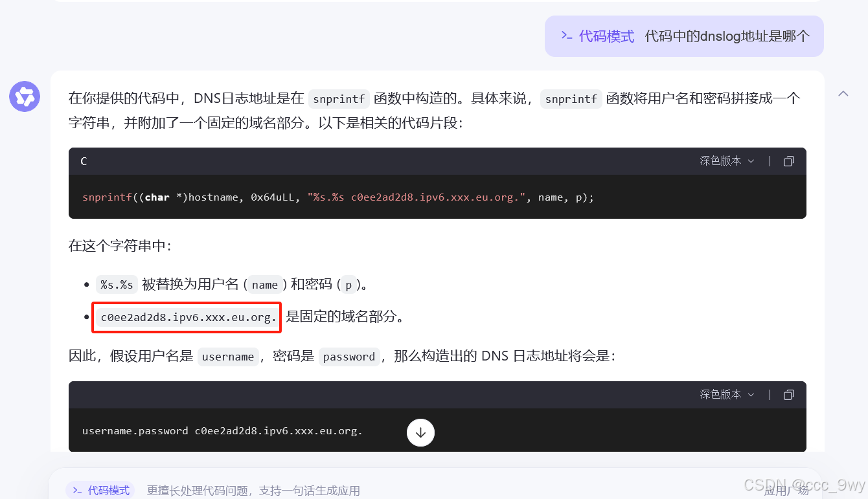The height and width of the screenshot is (499, 868).
Task: Click the inline code word username
Action: coord(228,357)
